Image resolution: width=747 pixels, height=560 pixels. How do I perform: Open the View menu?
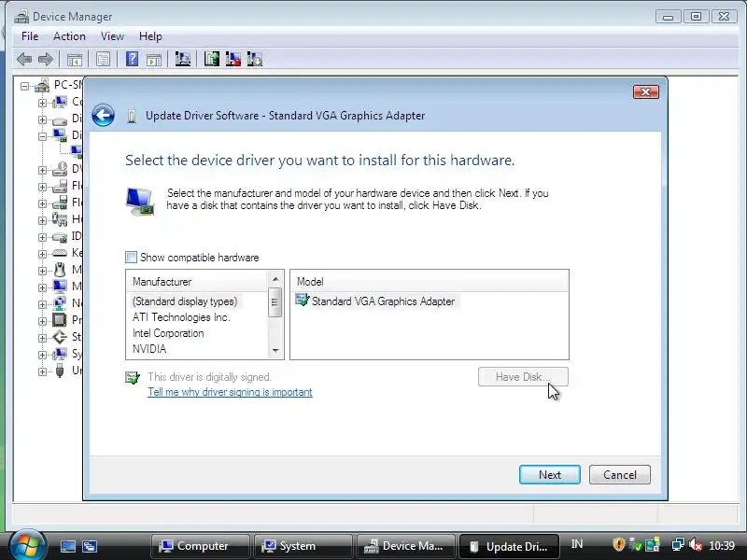(112, 36)
